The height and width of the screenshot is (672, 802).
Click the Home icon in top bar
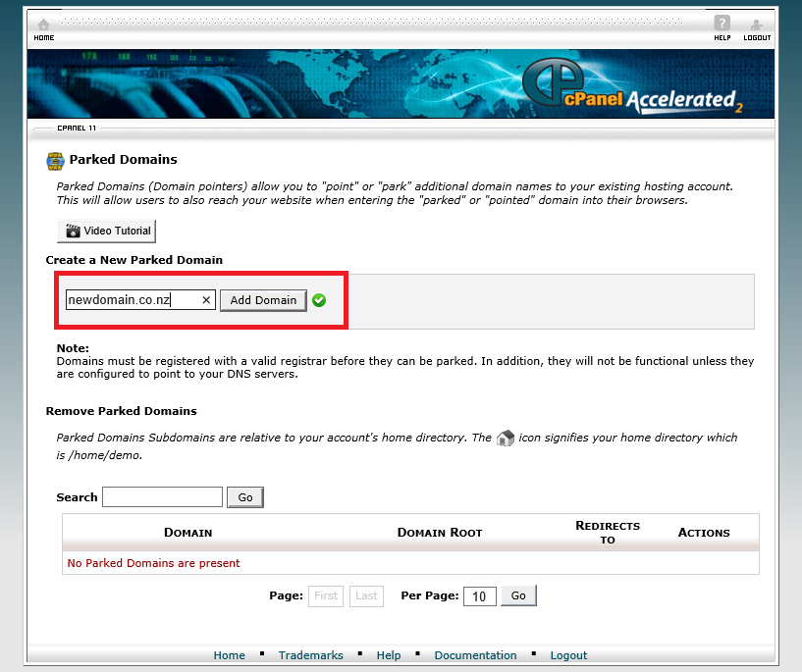tap(43, 26)
